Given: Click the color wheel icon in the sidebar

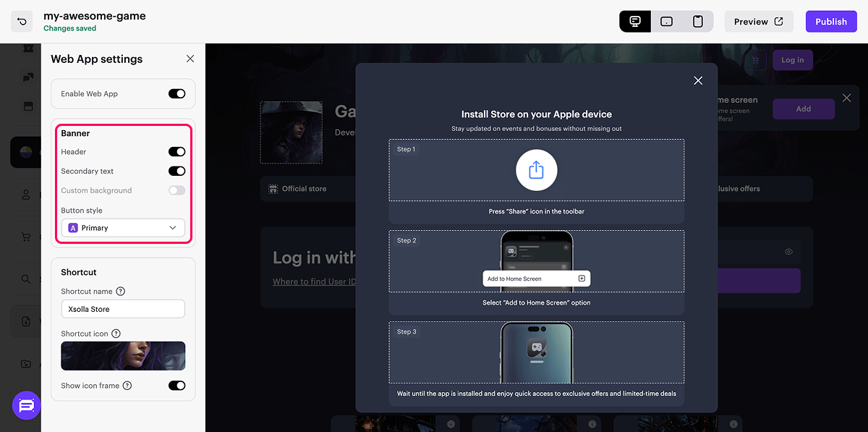Looking at the screenshot, I should 26,152.
